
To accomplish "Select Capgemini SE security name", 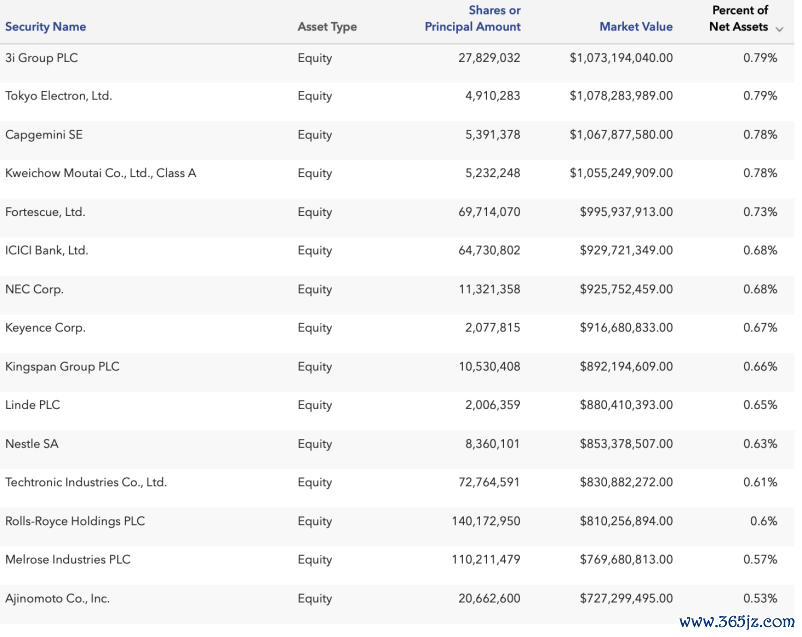I will (44, 135).
